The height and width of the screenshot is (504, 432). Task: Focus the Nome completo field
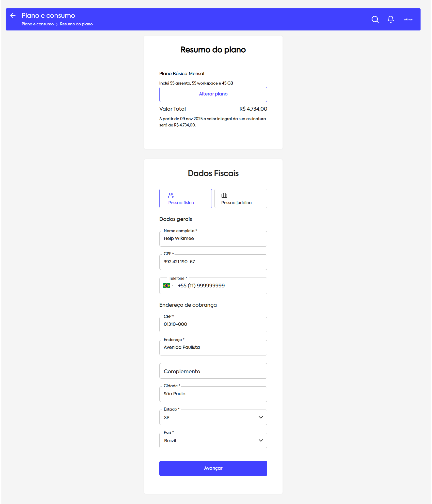pyautogui.click(x=213, y=239)
